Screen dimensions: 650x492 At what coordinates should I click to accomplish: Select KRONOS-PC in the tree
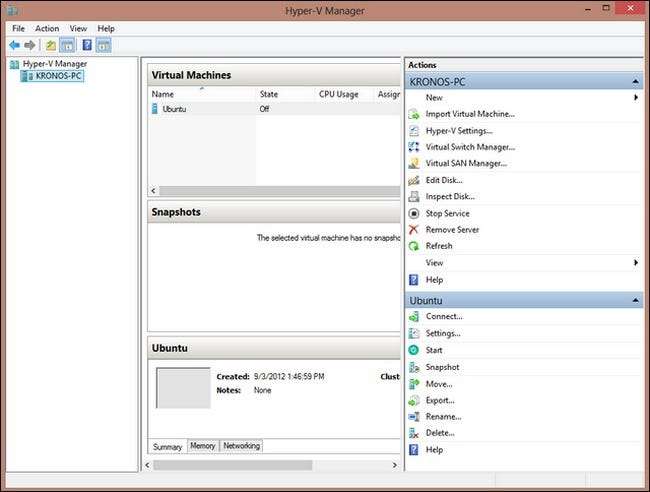click(x=57, y=76)
